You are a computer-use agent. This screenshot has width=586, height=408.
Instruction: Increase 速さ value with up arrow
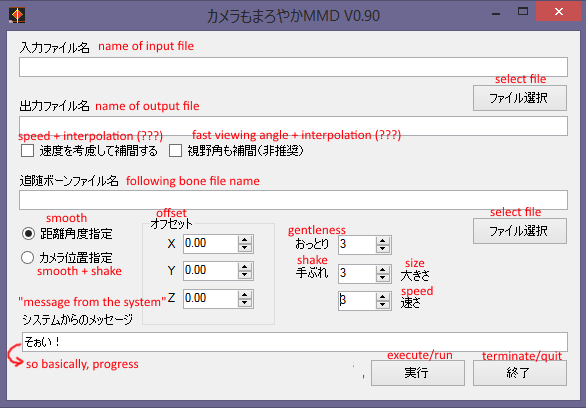[383, 297]
